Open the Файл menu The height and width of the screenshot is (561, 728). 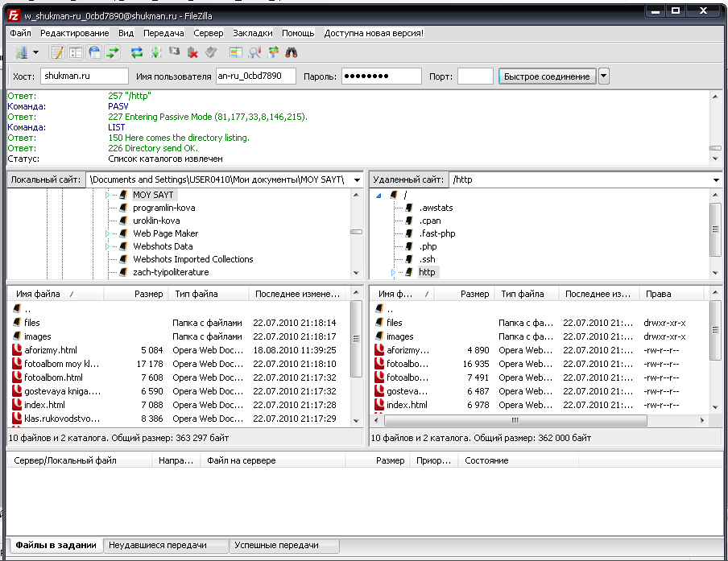(x=20, y=33)
